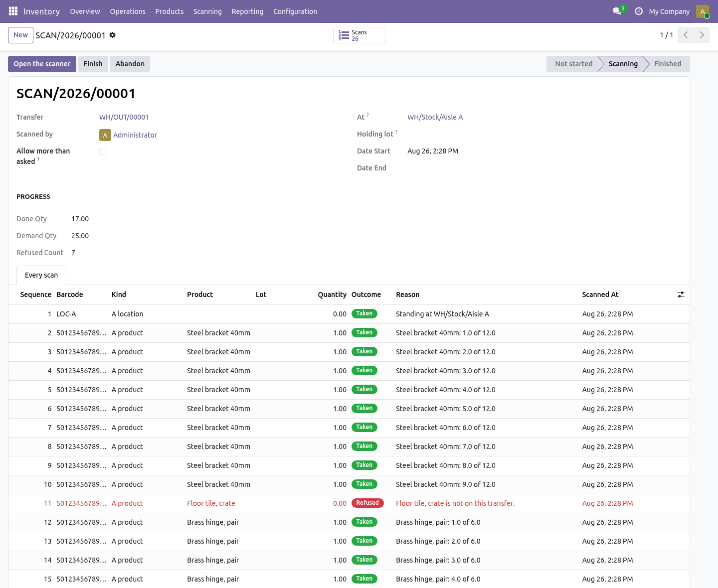Click the Done Qty value 17.00

[x=80, y=219]
